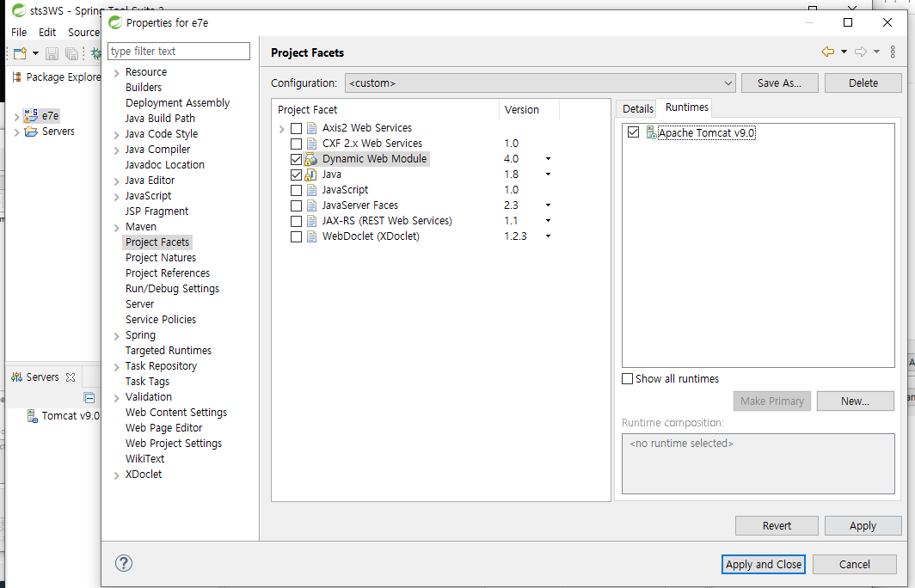Viewport: 915px width, 588px height.
Task: Click the Apache Tomcat runtime icon
Action: pos(651,132)
